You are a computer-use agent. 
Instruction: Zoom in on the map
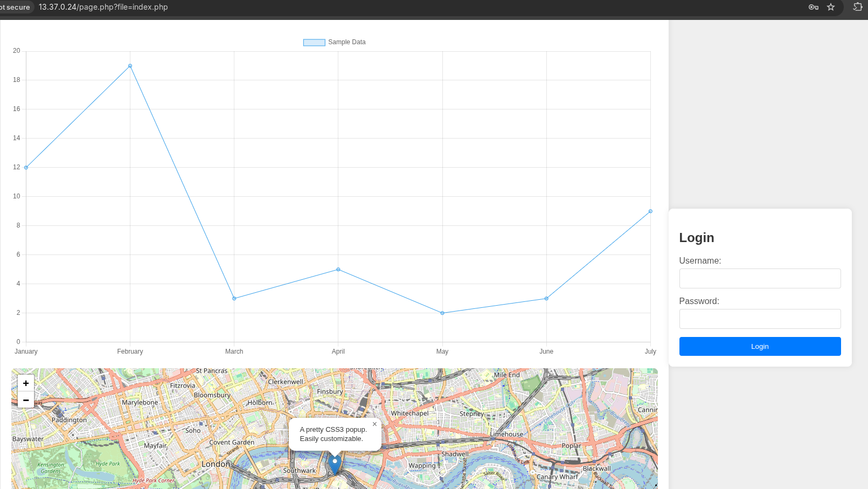pyautogui.click(x=26, y=383)
